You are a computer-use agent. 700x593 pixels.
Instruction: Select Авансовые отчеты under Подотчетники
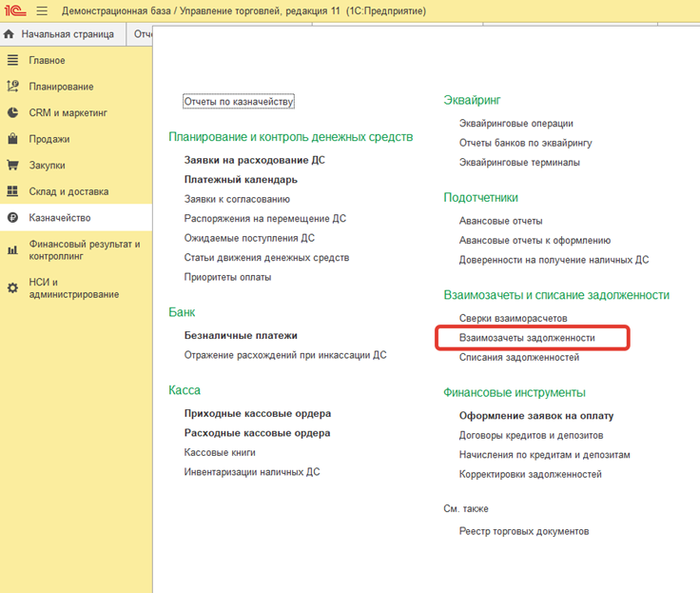pos(500,221)
